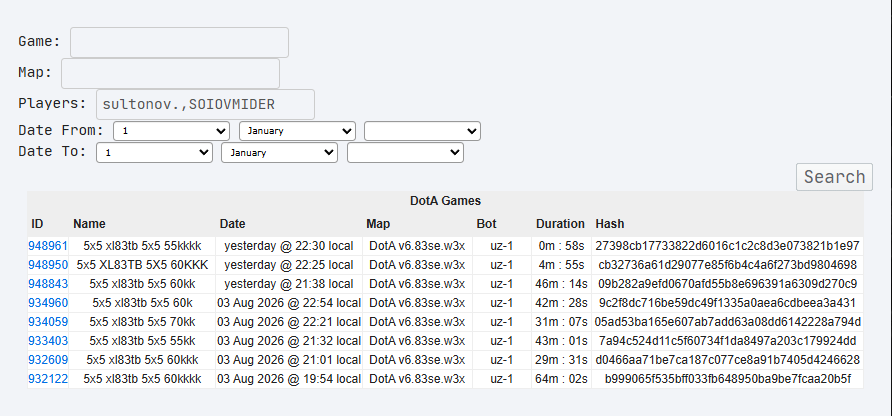Select game name '5x5 xl83tb 5x5 60kkkk'
Image resolution: width=892 pixels, height=416 pixels.
(142, 380)
